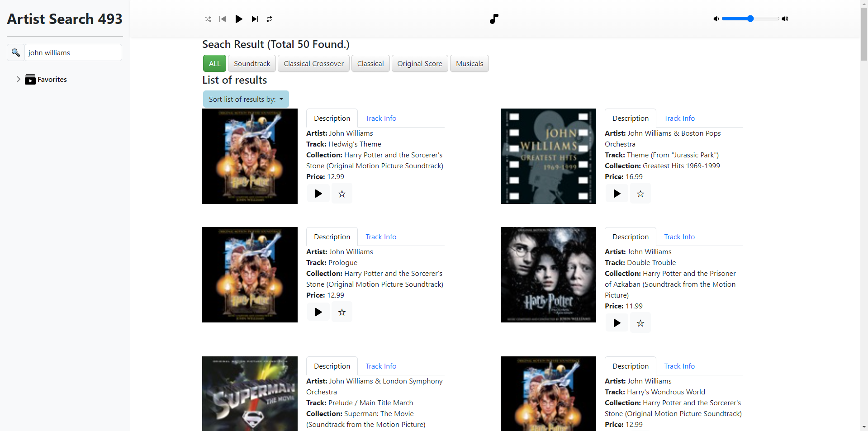This screenshot has height=431, width=868.
Task: Open Track Info tab for Double Trouble
Action: [x=679, y=237]
